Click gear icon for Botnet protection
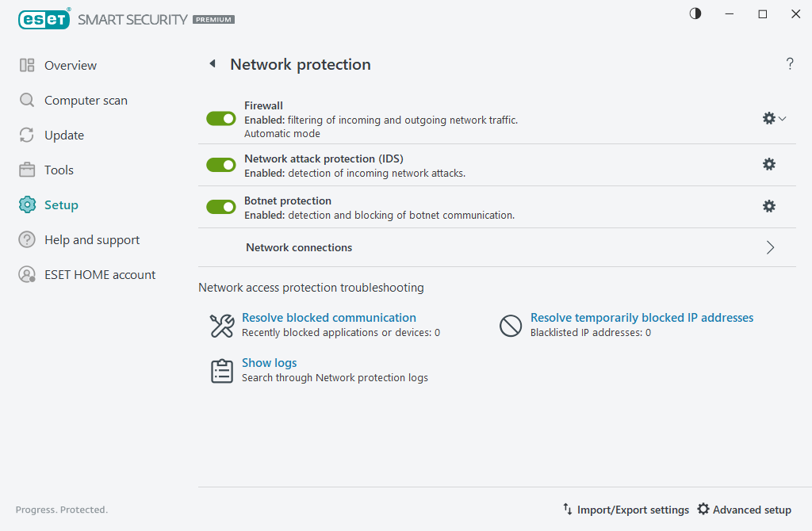The width and height of the screenshot is (812, 531). coord(768,206)
